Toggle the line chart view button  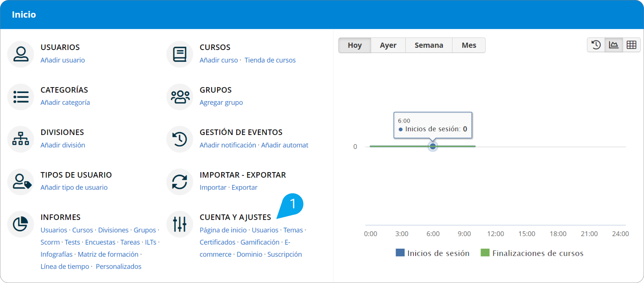(614, 45)
